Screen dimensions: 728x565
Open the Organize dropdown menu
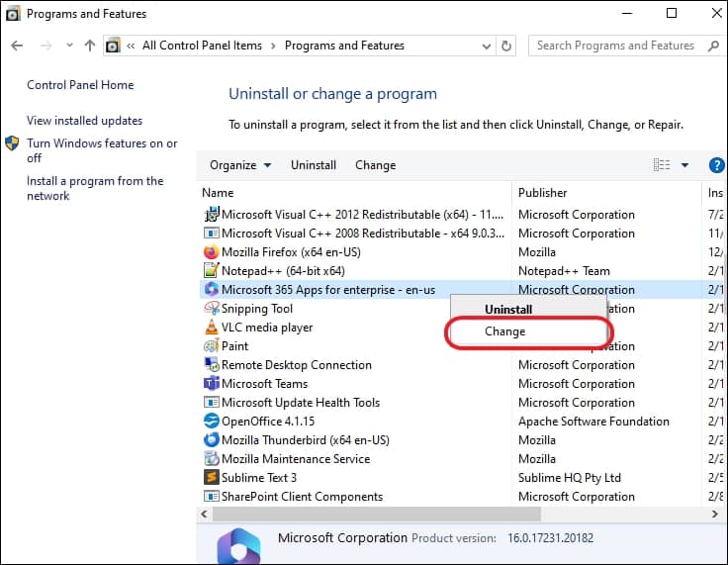pos(240,165)
